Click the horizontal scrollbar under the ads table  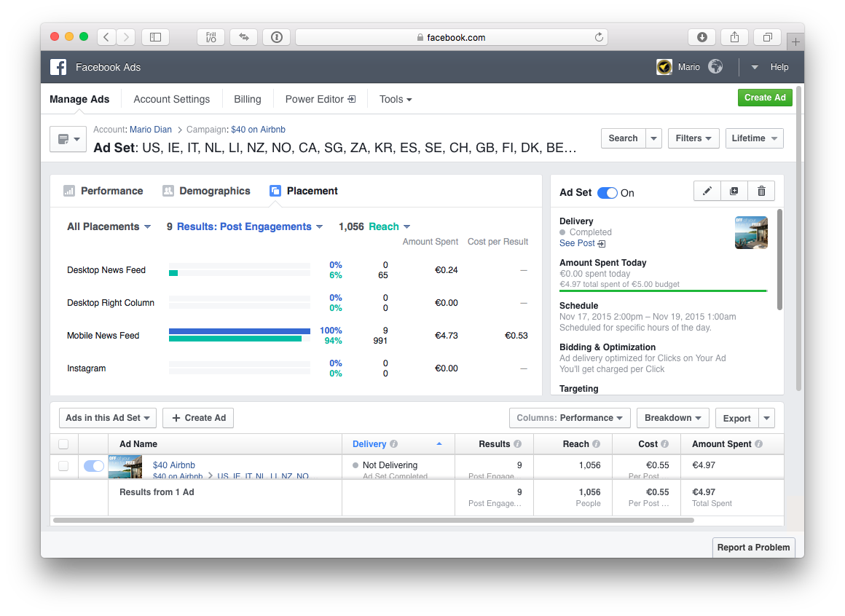click(374, 520)
